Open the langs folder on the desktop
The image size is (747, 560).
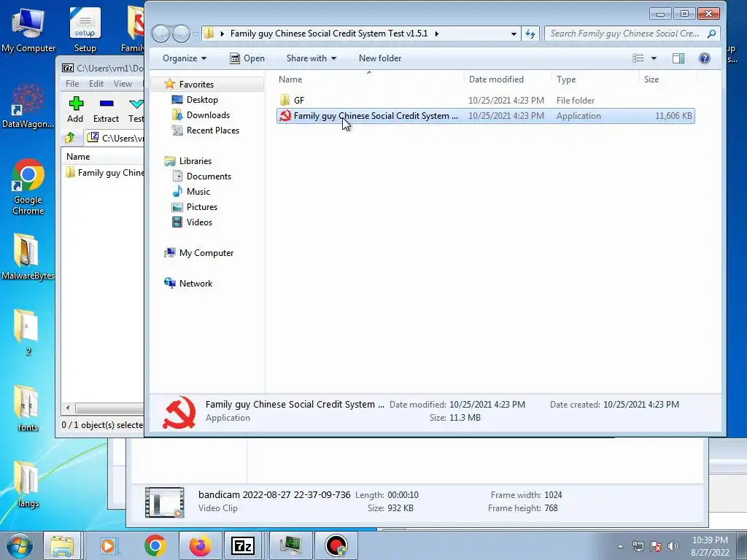(28, 485)
